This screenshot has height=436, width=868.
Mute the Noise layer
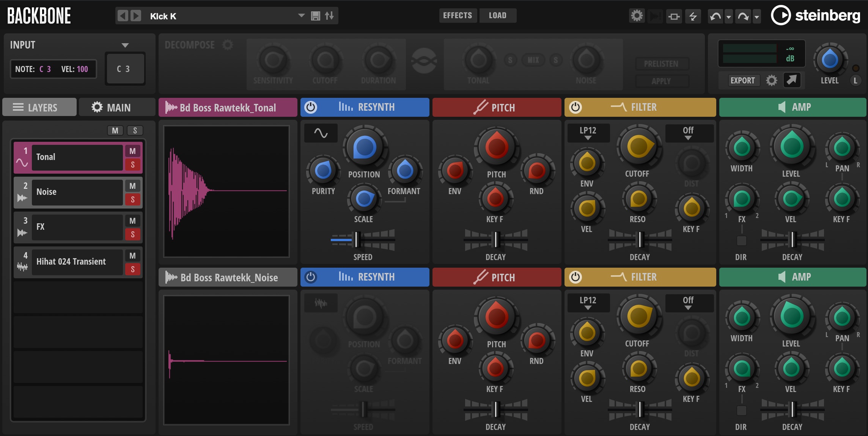(x=132, y=186)
